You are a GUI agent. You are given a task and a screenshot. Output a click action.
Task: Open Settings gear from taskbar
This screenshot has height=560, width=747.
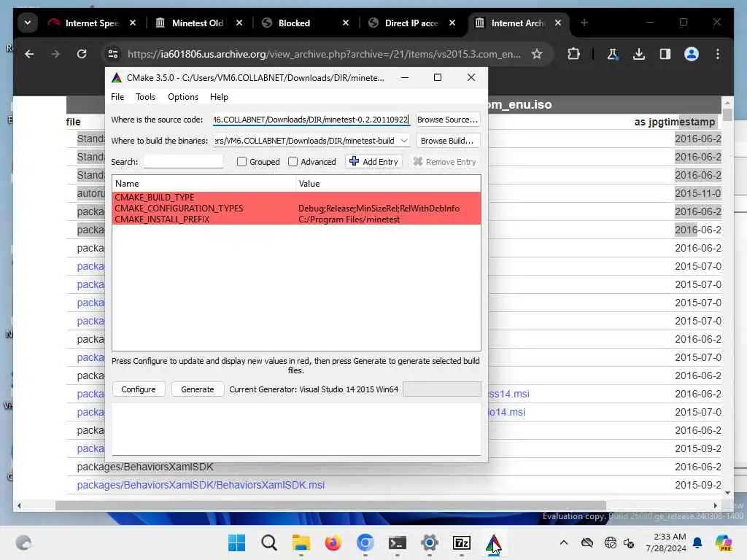[x=429, y=542]
